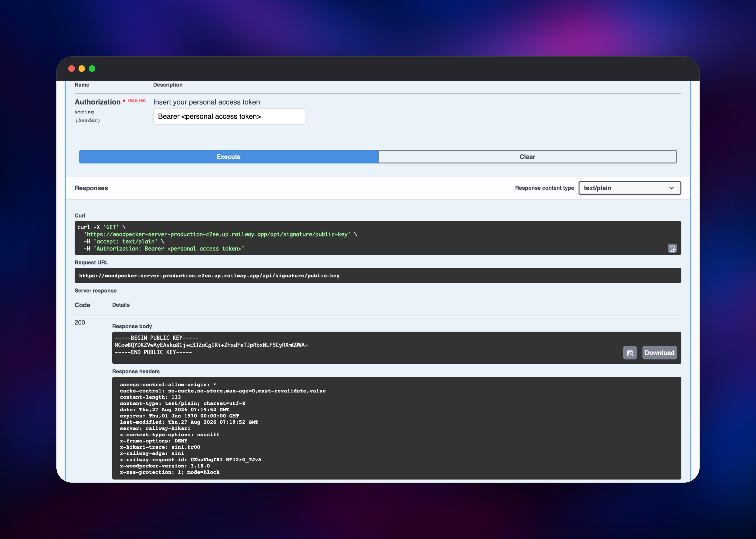Click the Details column header

coord(121,305)
